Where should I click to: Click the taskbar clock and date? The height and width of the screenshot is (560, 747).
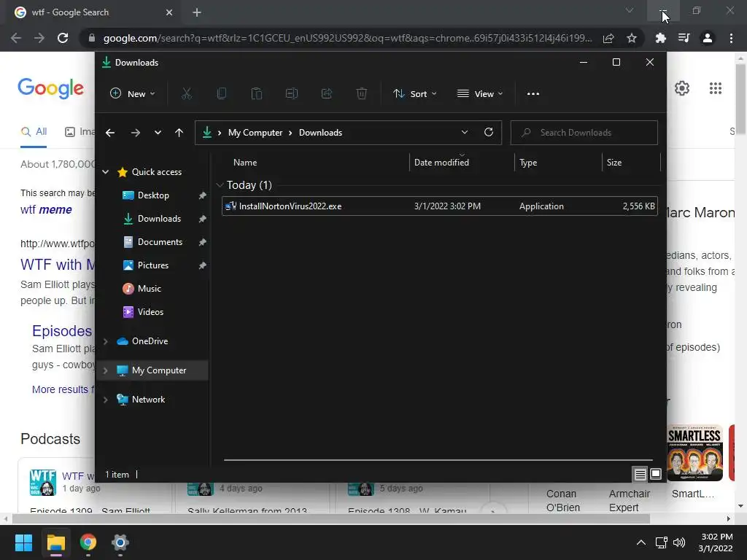716,542
